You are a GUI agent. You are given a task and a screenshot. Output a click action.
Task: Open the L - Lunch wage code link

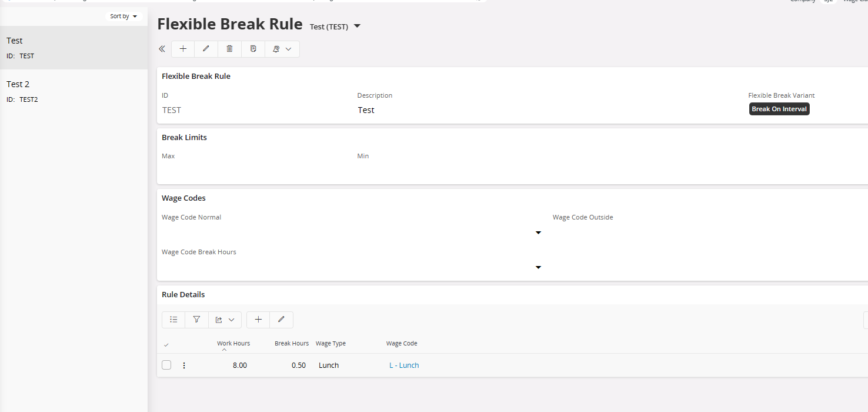(x=404, y=366)
